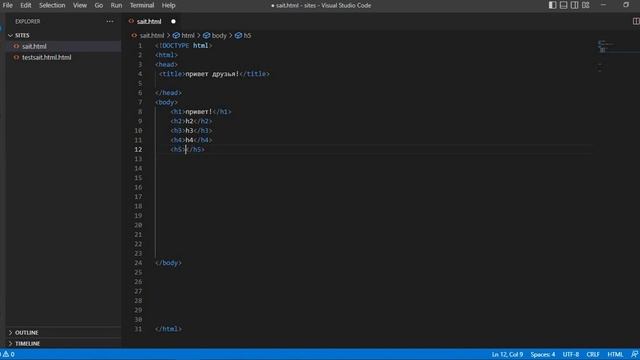Change encoding via UTF-8 status item
The height and width of the screenshot is (360, 640).
(x=571, y=354)
